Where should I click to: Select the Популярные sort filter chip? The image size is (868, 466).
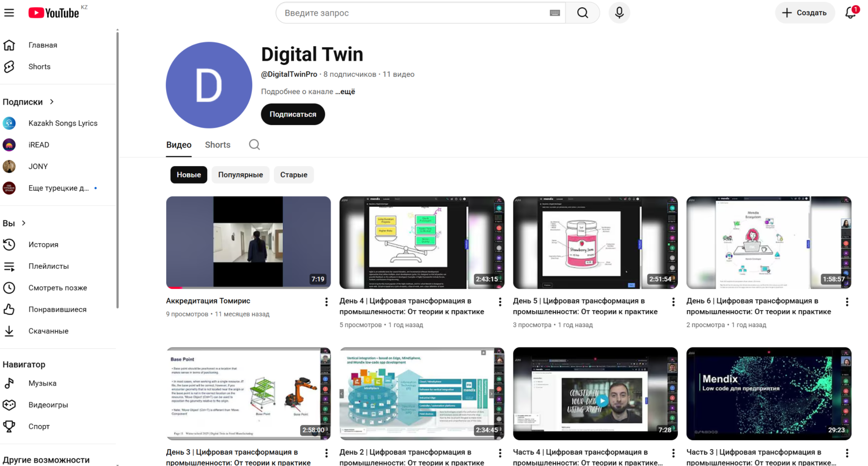pos(240,175)
